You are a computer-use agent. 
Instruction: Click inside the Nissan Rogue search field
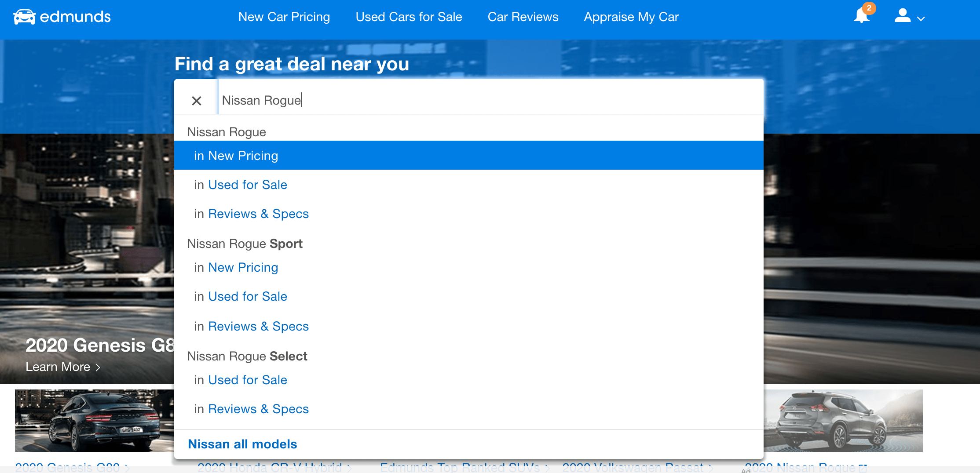click(x=396, y=100)
